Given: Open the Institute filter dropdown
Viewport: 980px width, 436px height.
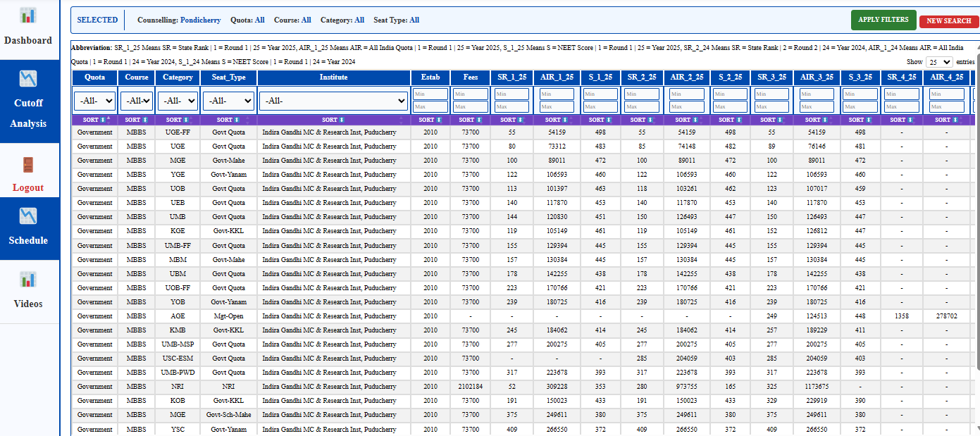Looking at the screenshot, I should point(333,101).
